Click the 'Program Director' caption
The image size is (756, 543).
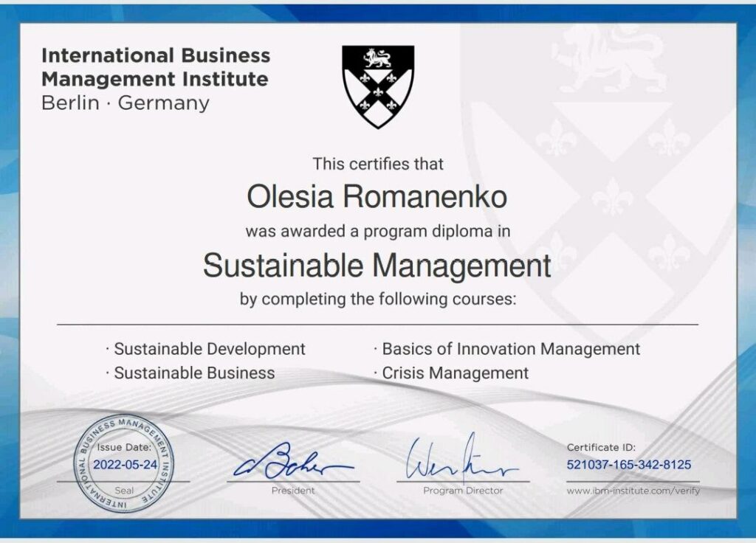pyautogui.click(x=463, y=491)
